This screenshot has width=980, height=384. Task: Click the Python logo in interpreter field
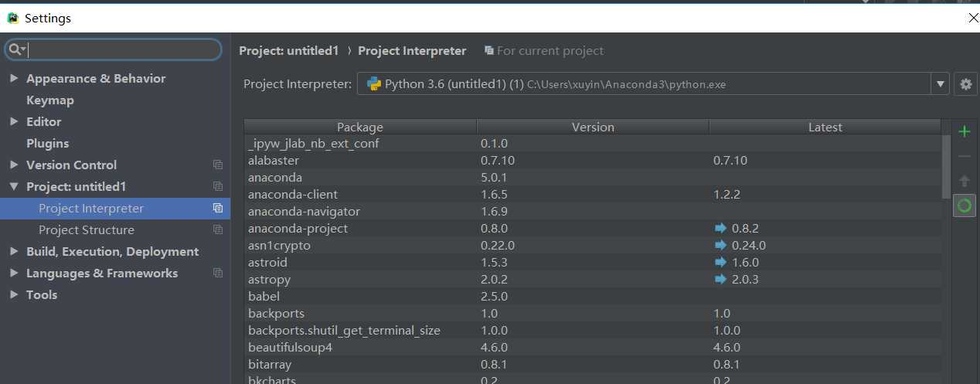coord(373,83)
